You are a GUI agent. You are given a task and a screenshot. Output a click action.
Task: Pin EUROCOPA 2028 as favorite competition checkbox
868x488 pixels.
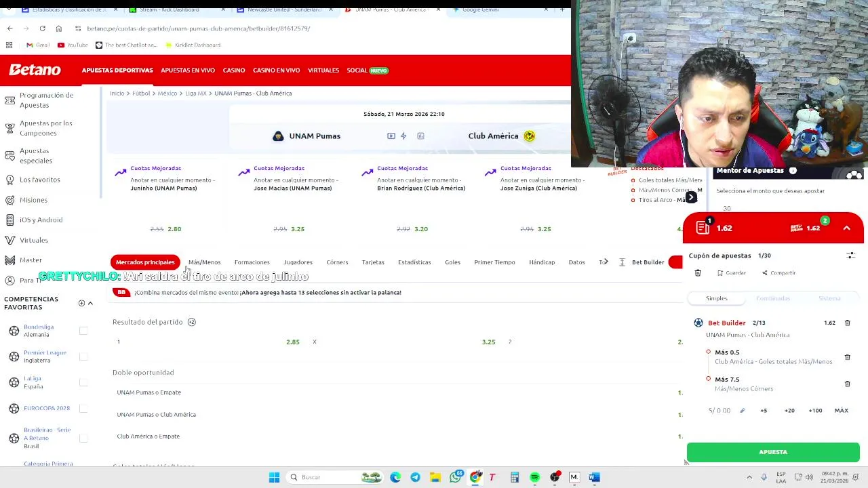tap(83, 408)
